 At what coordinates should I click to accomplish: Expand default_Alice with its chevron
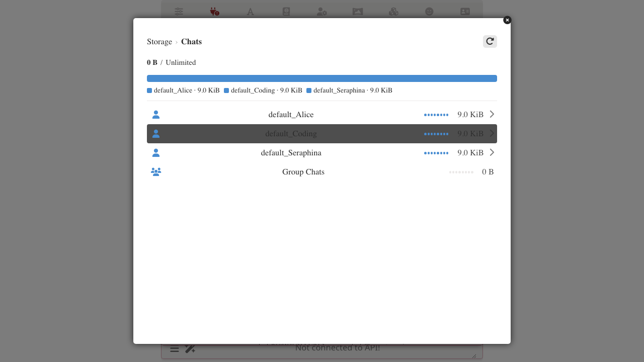[492, 114]
